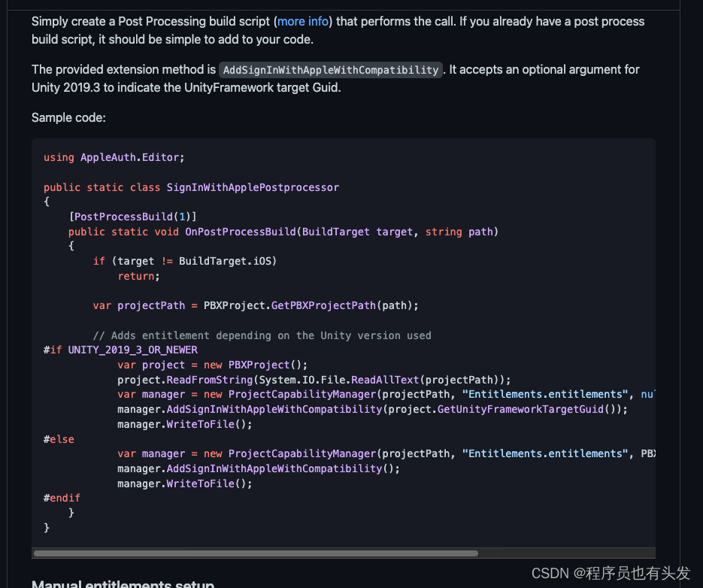
Task: Click 'using AppleAuth.Editor;' code line
Action: pos(114,157)
